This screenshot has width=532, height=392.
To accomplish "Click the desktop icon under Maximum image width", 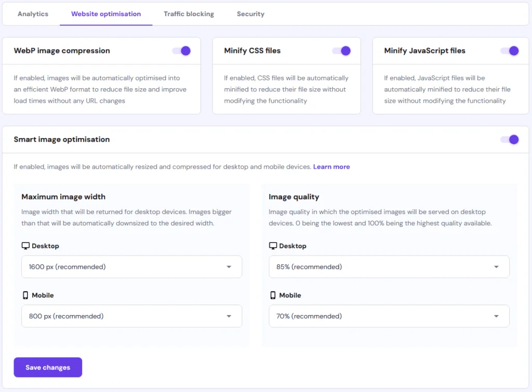I will pyautogui.click(x=25, y=246).
